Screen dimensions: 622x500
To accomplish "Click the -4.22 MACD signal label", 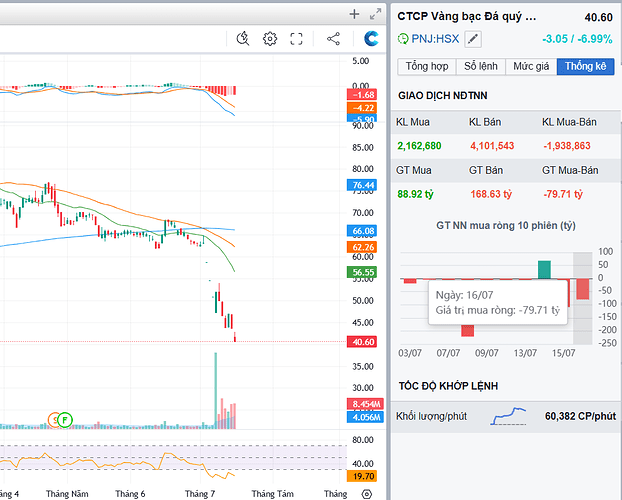I will click(x=362, y=108).
